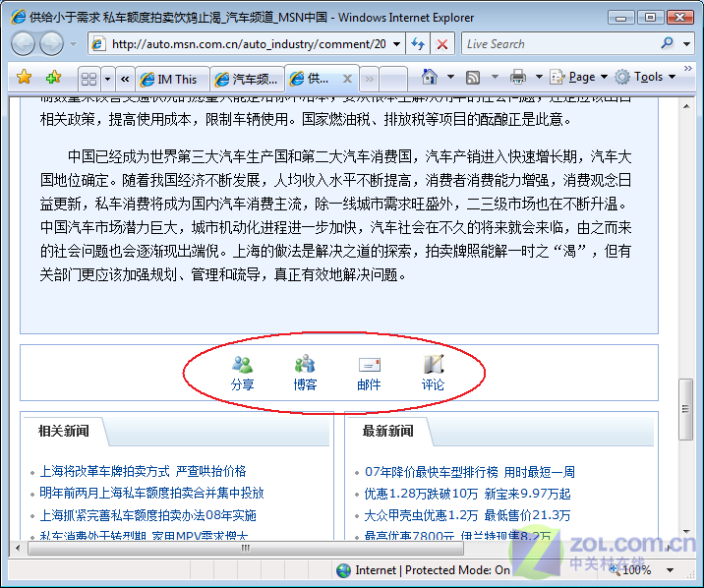
Task: Click the 100% zoom level button
Action: (x=631, y=570)
